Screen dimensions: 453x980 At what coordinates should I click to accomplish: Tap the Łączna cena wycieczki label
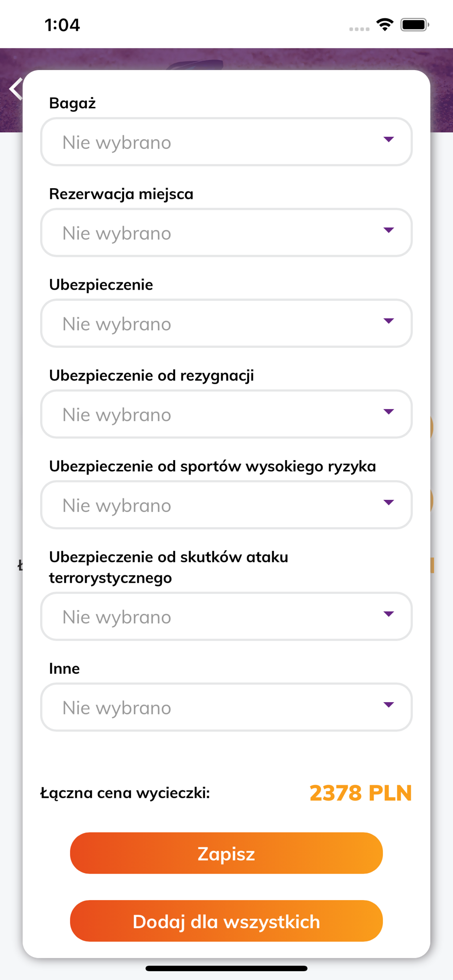tap(125, 793)
